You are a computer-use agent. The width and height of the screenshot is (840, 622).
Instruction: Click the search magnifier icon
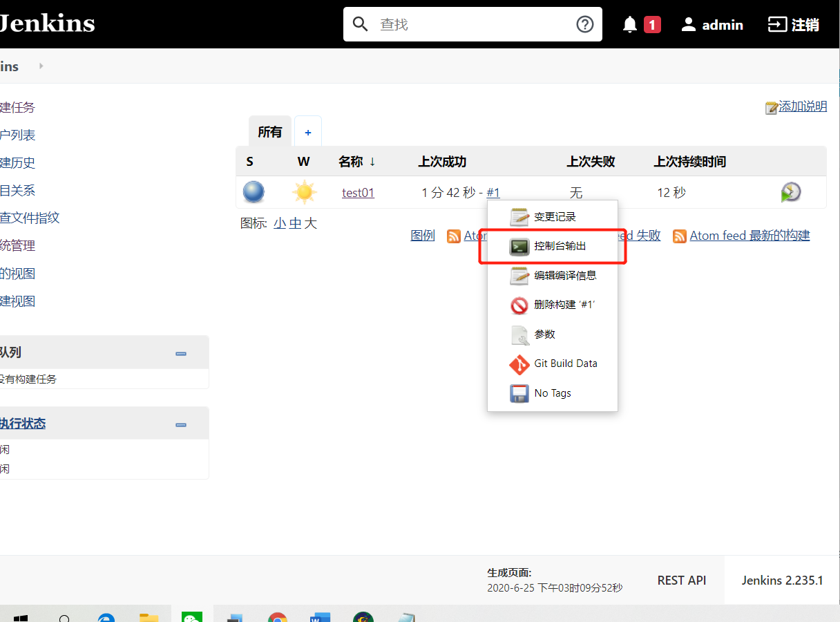361,24
